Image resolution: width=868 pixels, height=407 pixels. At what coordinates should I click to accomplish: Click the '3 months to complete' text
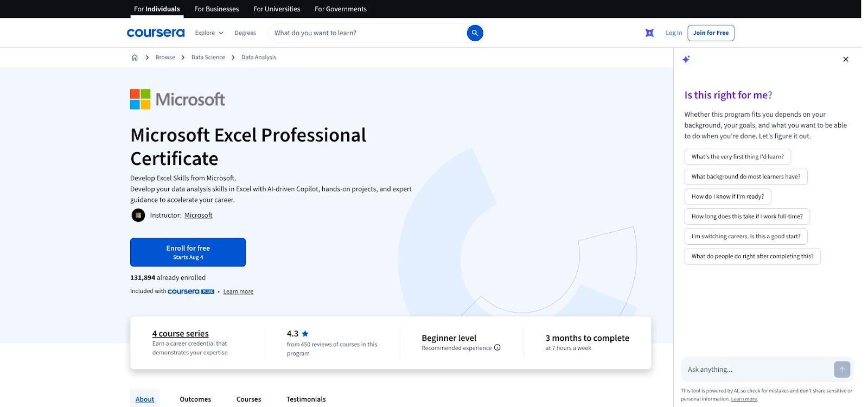(587, 338)
